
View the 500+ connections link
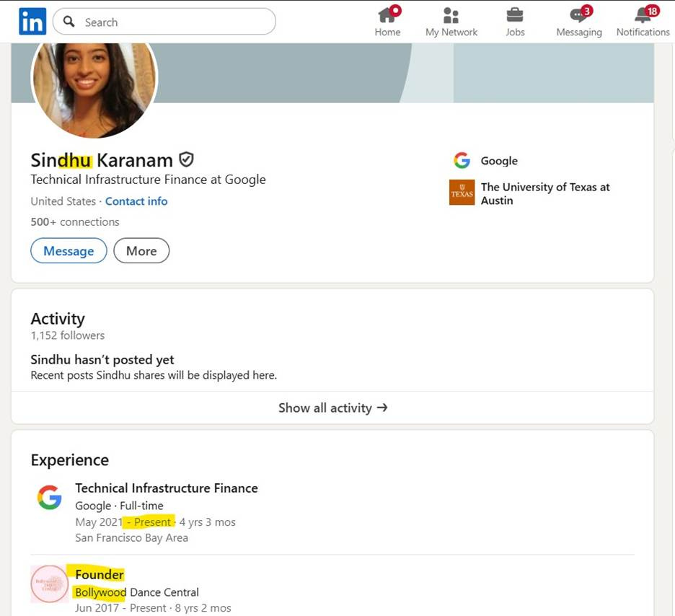[75, 221]
